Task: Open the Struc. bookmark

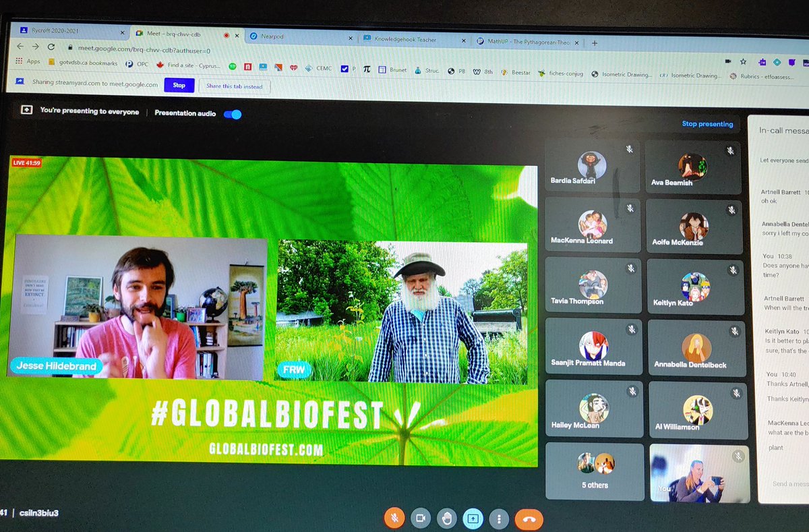Action: coord(427,70)
